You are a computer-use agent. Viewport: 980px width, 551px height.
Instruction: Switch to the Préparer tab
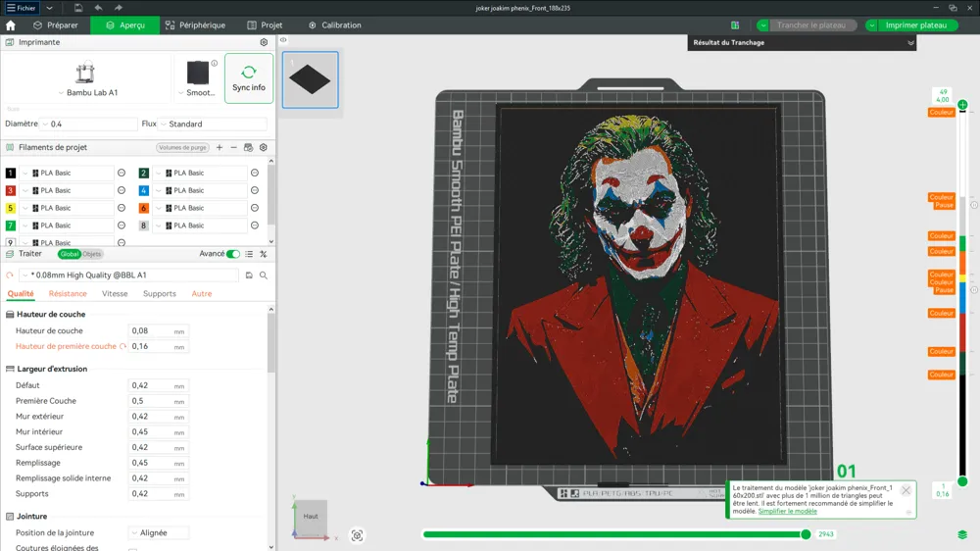click(x=56, y=25)
